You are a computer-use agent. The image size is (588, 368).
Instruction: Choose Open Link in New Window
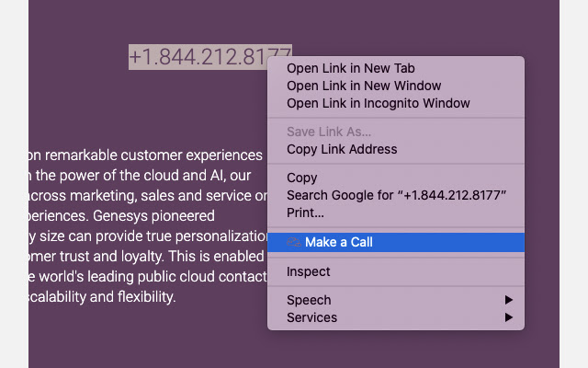tap(351, 86)
